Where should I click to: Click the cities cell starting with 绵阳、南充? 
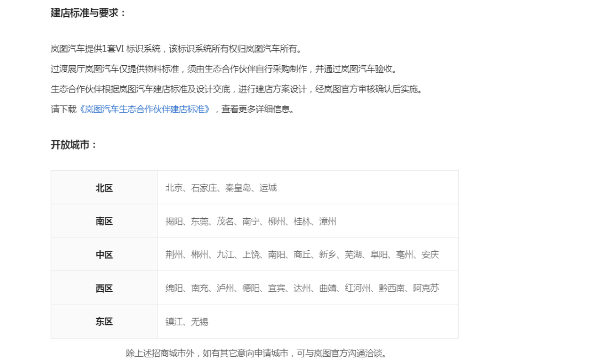click(308, 288)
